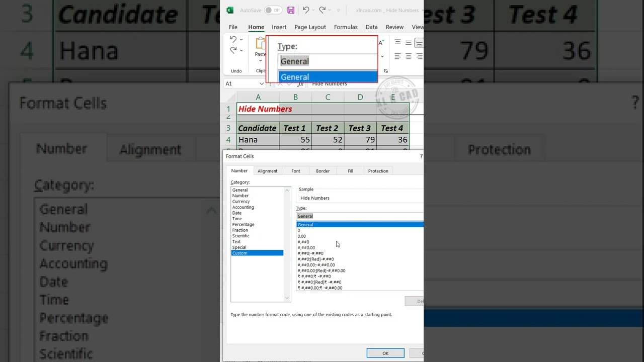Expand the ribbon Redo dropdown arrow
The width and height of the screenshot is (644, 362).
pyautogui.click(x=241, y=50)
